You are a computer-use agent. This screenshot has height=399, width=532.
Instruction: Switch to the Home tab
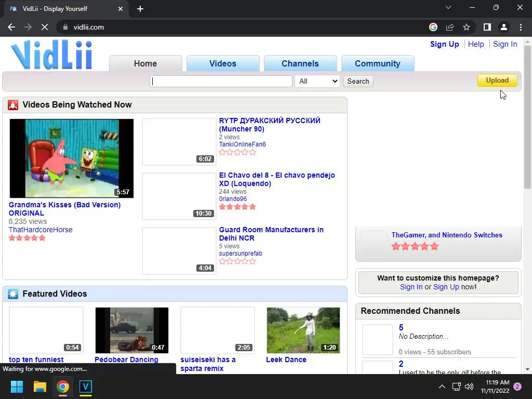pos(145,63)
